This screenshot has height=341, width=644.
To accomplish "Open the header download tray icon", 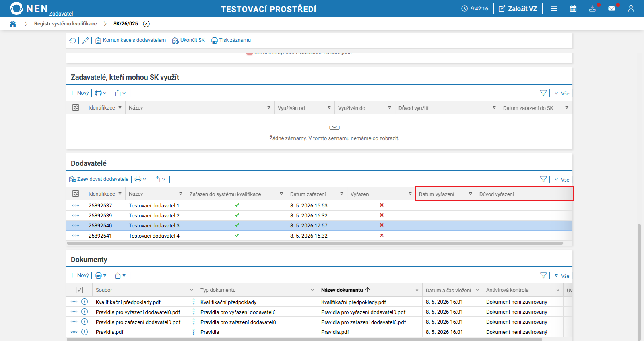I will pyautogui.click(x=592, y=8).
